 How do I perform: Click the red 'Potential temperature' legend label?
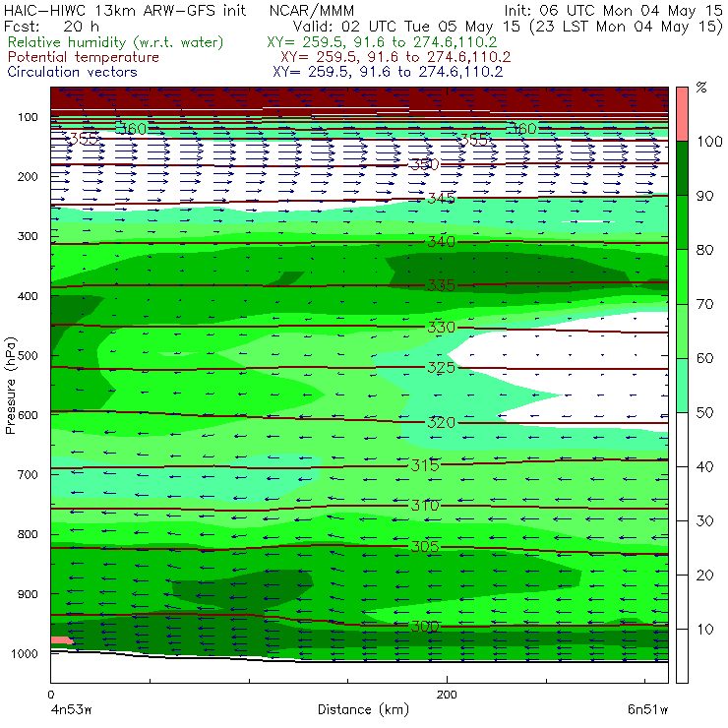pyautogui.click(x=84, y=57)
